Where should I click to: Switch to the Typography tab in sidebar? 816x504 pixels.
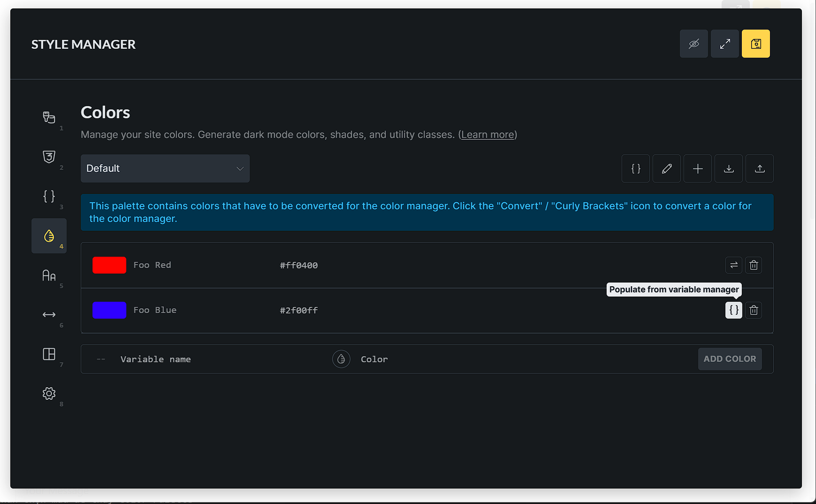(x=49, y=275)
